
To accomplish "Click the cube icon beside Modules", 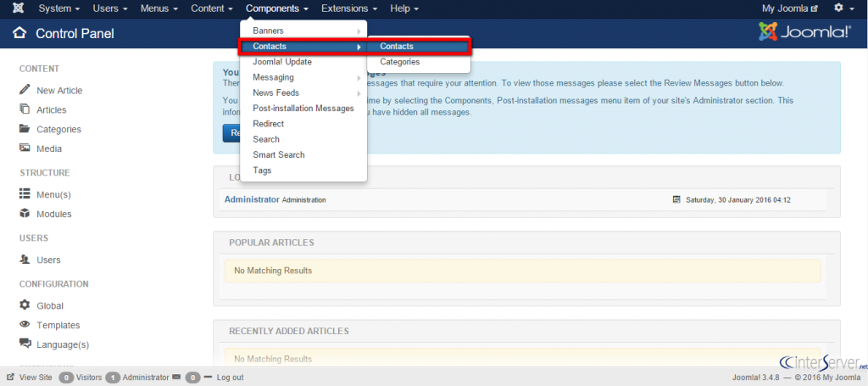I will click(x=25, y=213).
